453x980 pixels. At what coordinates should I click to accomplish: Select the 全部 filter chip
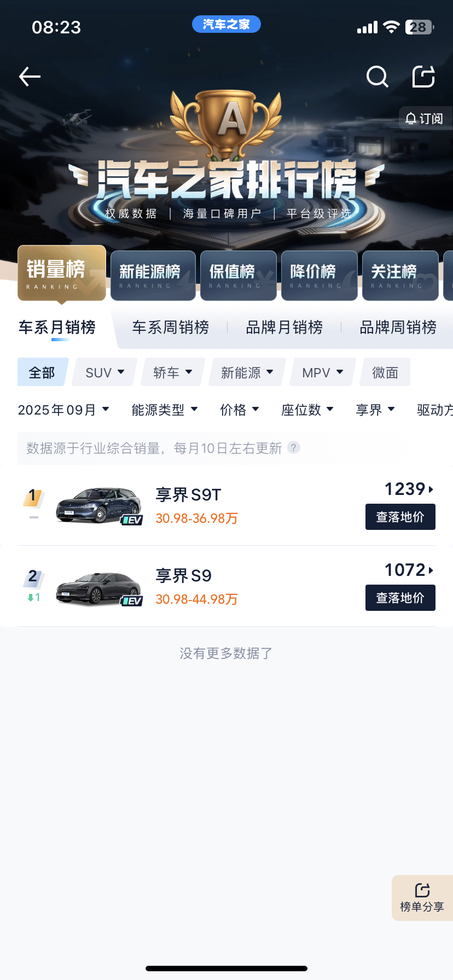[x=42, y=372]
